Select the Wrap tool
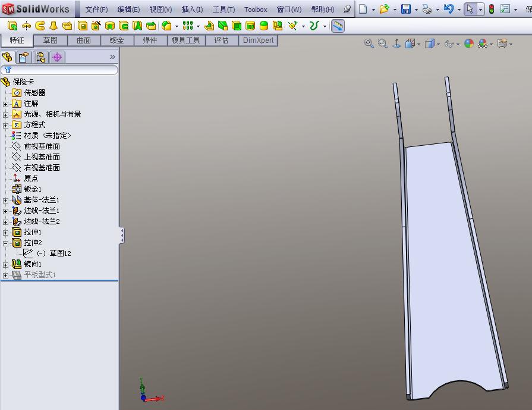The height and width of the screenshot is (410, 532). 250,26
